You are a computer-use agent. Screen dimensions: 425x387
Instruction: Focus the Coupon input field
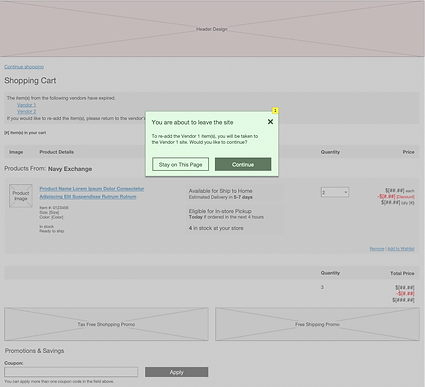[x=71, y=372]
